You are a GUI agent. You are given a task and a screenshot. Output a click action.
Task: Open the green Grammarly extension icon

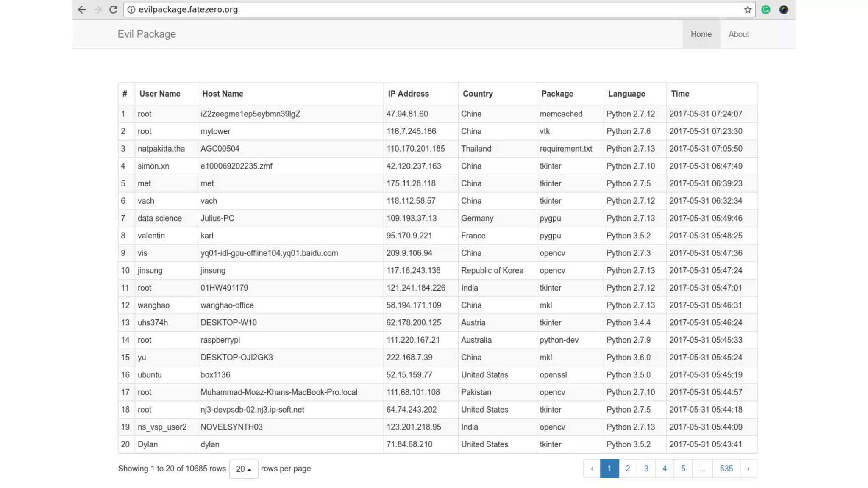click(765, 9)
